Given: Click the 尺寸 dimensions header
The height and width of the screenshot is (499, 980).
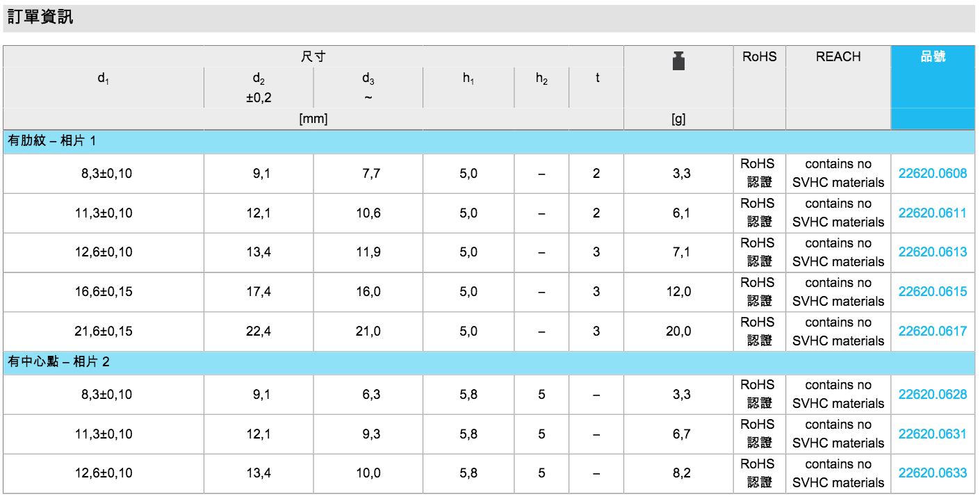Looking at the screenshot, I should 313,57.
